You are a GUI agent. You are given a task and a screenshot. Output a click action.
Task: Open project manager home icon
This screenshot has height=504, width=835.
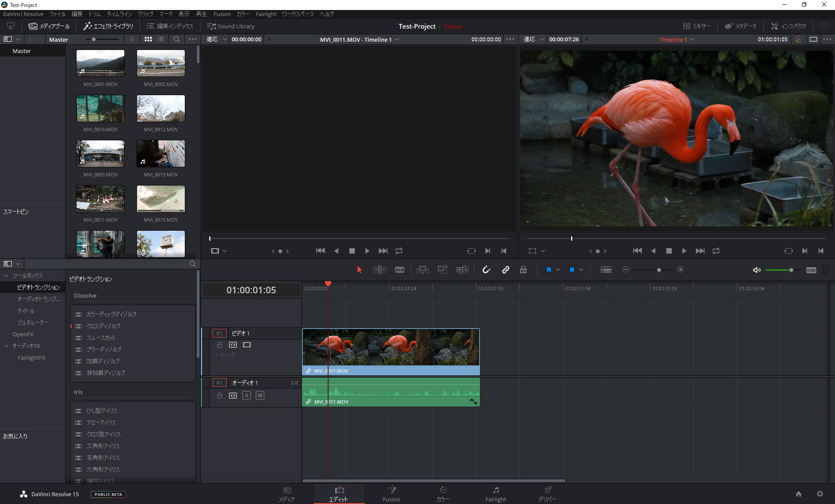(798, 494)
